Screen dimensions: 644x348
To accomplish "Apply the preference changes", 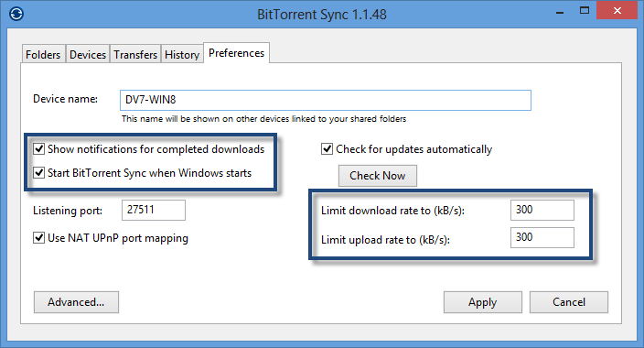I will pyautogui.click(x=483, y=302).
